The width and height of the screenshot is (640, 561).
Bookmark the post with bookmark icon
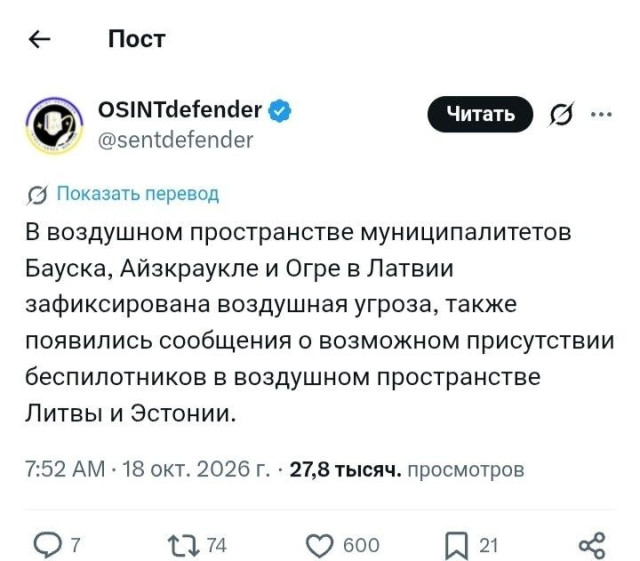[456, 546]
